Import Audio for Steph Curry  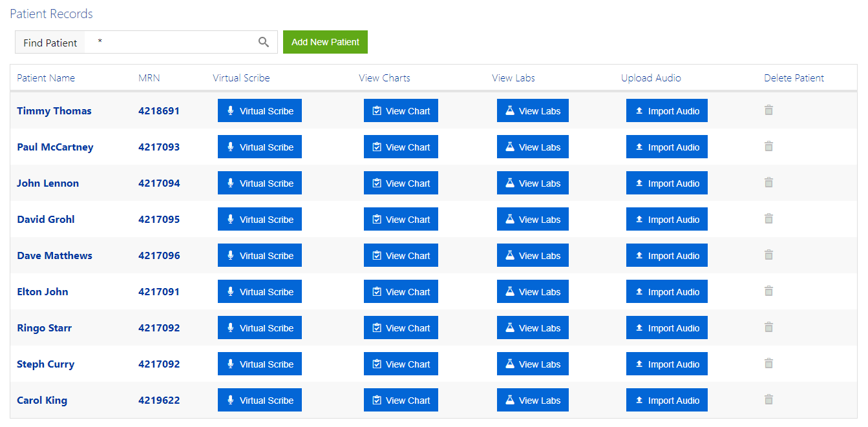pyautogui.click(x=667, y=364)
